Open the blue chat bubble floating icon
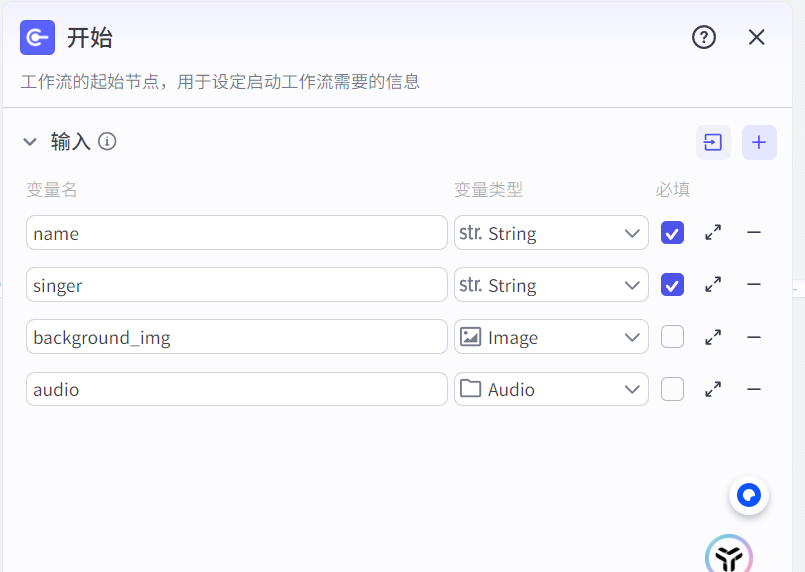The height and width of the screenshot is (572, 805). click(x=749, y=495)
